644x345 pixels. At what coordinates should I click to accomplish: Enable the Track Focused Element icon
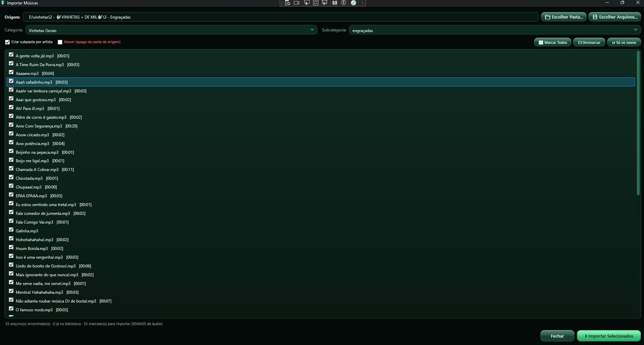click(325, 3)
